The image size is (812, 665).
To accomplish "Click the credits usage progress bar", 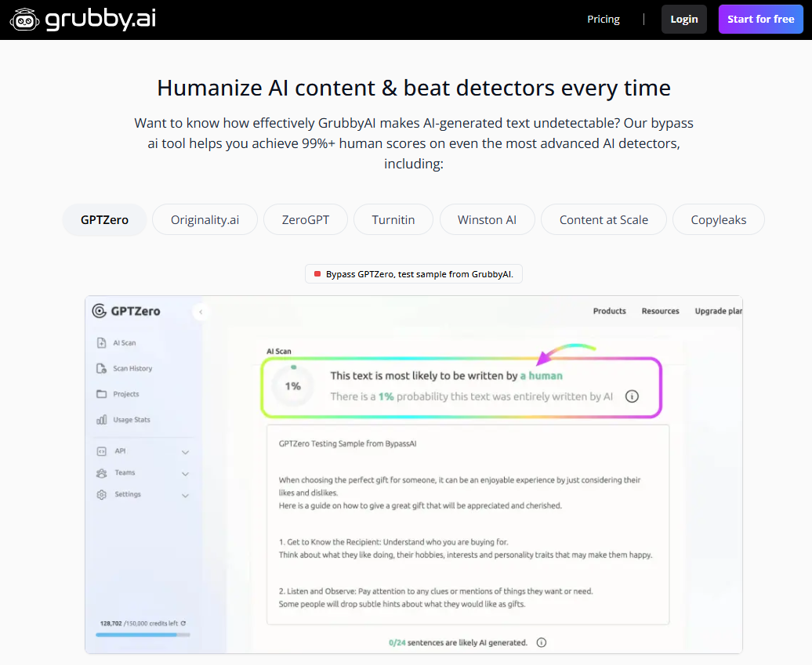I will [x=143, y=634].
